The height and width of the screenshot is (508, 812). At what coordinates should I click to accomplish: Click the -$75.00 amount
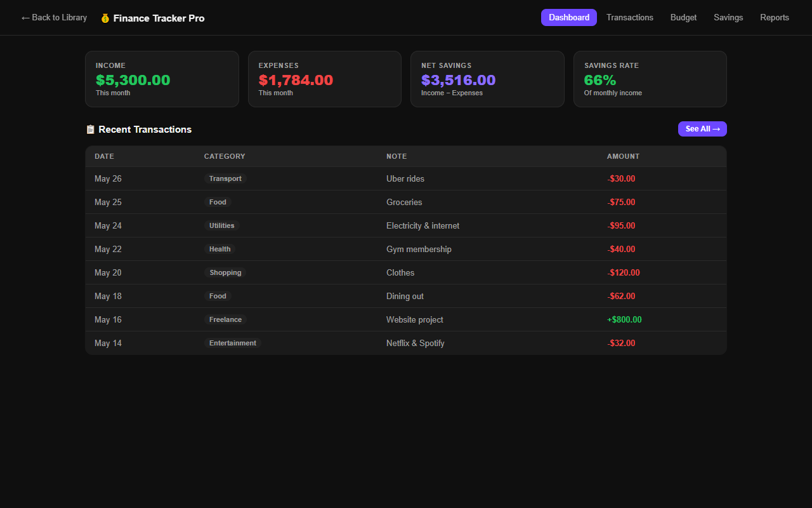pyautogui.click(x=621, y=202)
